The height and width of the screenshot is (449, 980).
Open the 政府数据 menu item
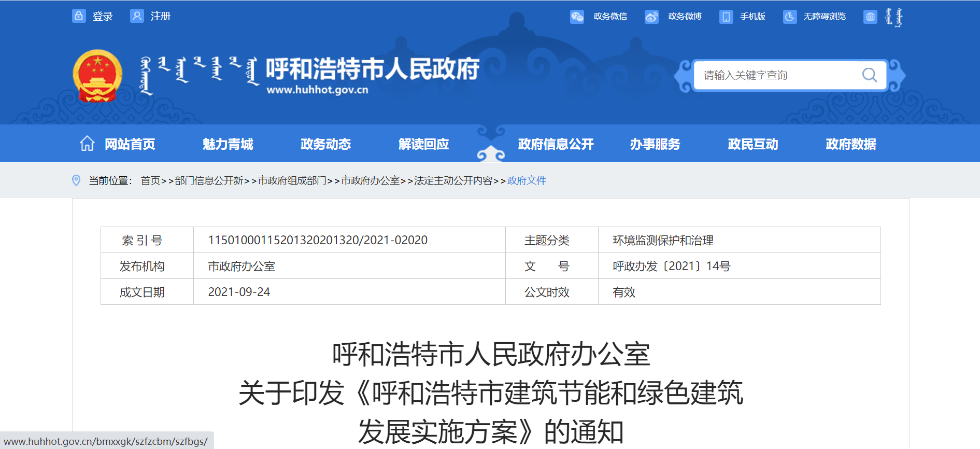click(850, 144)
